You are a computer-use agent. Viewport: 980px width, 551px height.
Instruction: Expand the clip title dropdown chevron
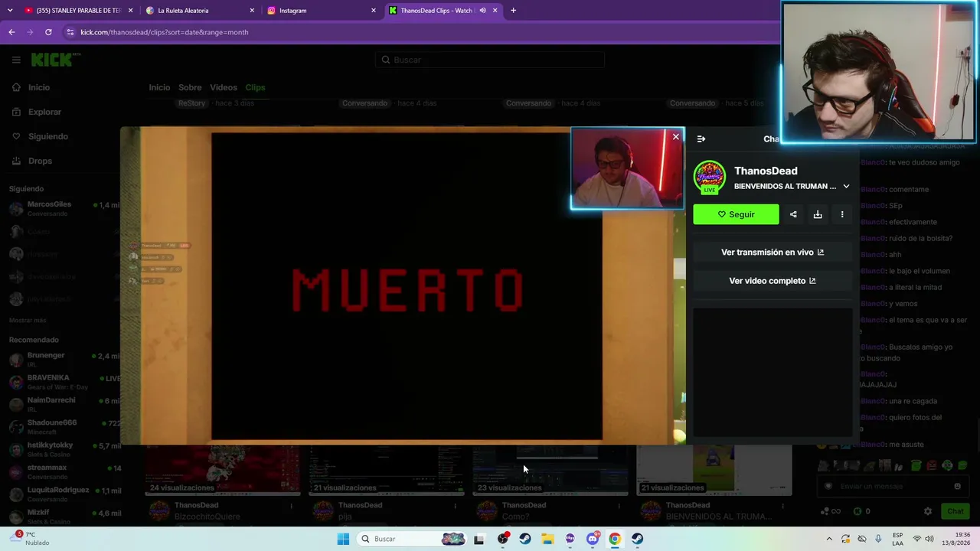point(846,186)
